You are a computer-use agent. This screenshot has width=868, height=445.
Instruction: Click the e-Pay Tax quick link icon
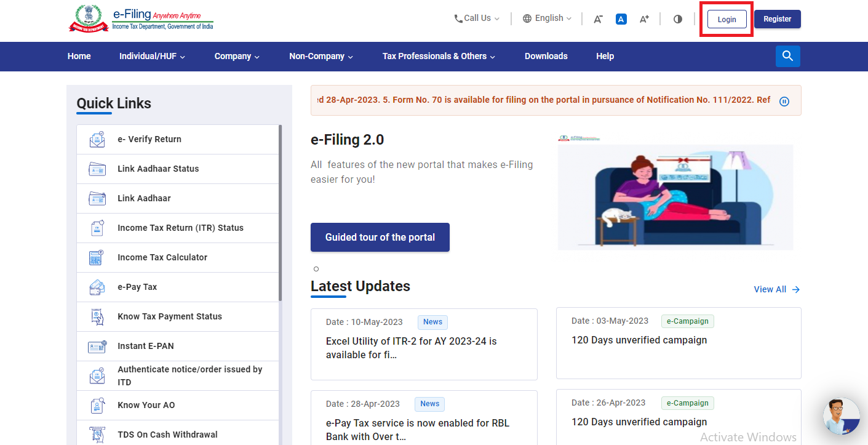97,287
